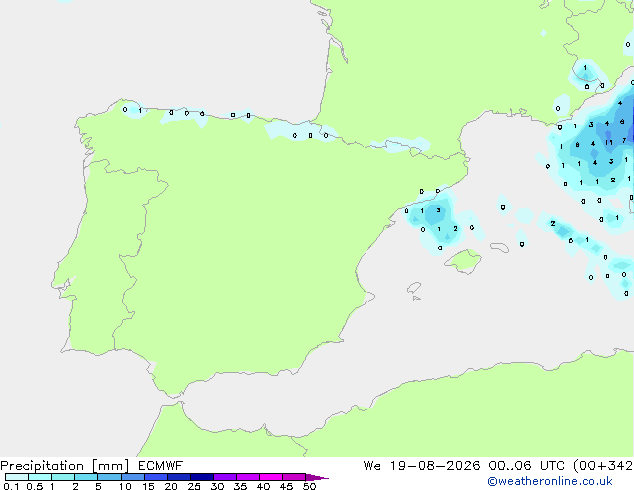Click the Precipitation [mm] title label
Viewport: 634px width, 490px height.
[x=65, y=466]
